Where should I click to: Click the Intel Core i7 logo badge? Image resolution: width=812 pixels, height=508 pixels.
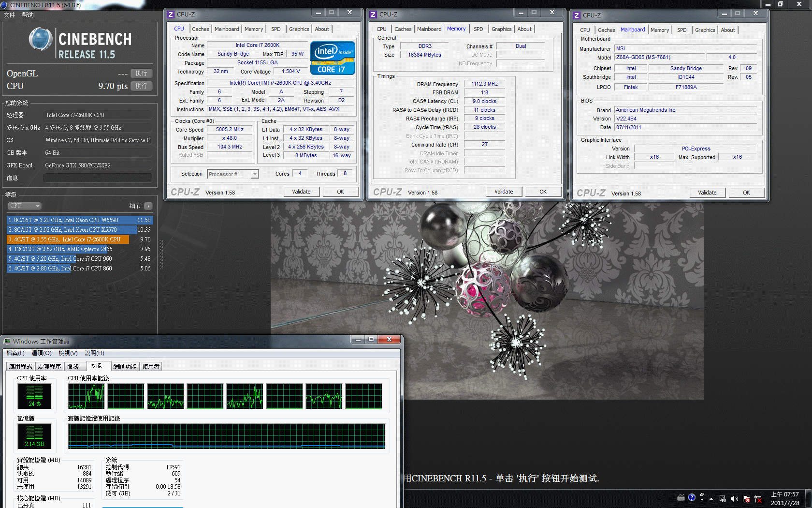(x=333, y=58)
